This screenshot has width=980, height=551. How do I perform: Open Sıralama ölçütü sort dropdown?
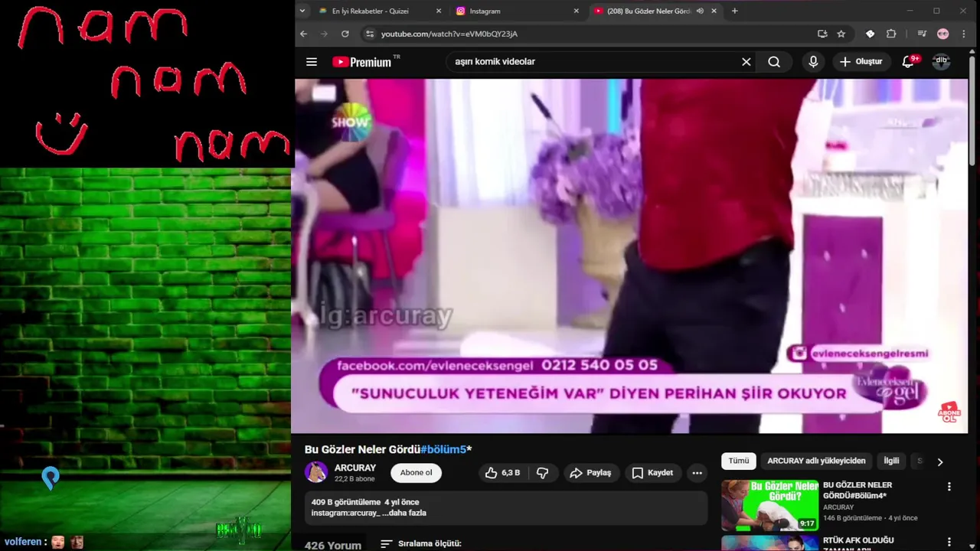(x=421, y=543)
